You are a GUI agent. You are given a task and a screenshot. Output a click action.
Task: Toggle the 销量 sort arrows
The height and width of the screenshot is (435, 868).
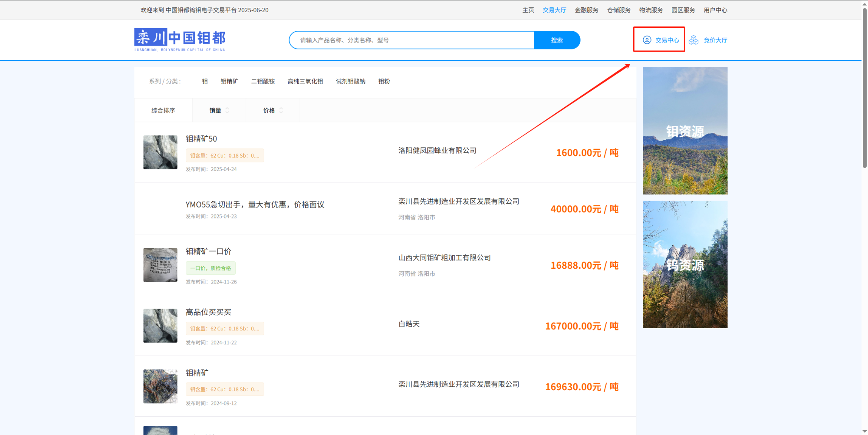click(227, 111)
